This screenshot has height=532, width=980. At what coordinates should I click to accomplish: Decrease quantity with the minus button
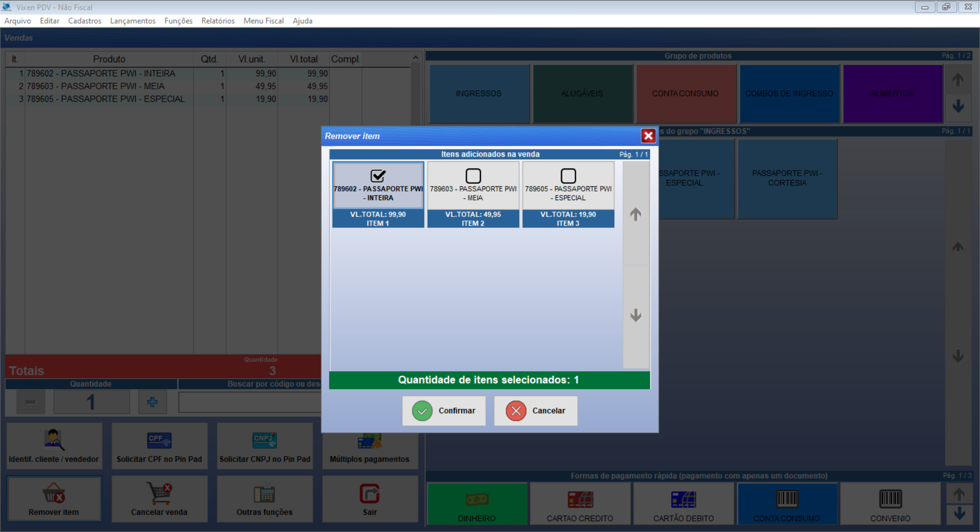(31, 402)
